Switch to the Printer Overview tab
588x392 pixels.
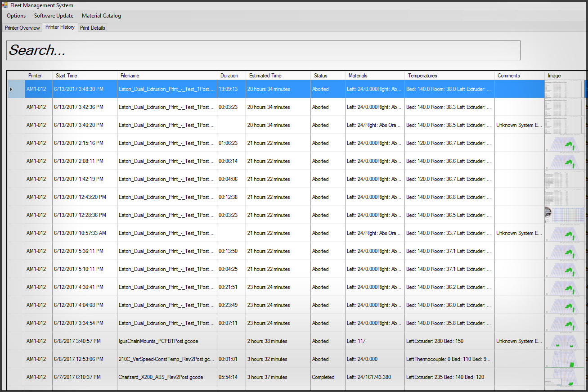pos(22,28)
